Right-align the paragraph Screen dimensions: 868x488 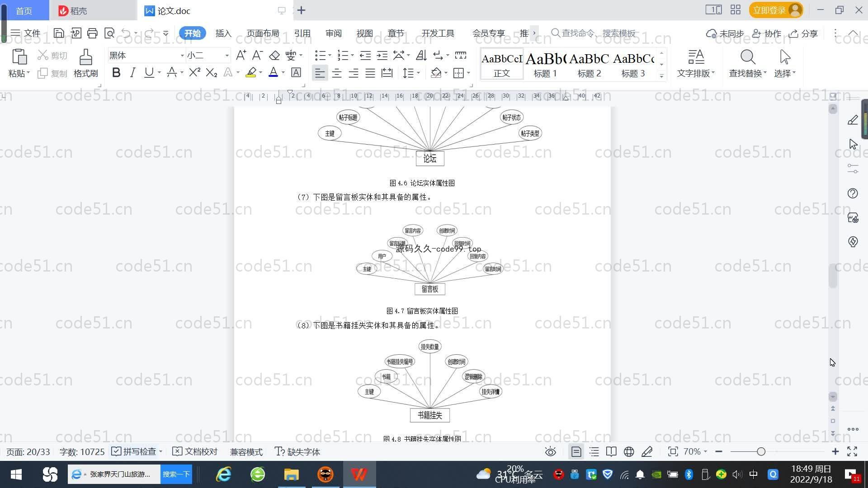coord(354,73)
